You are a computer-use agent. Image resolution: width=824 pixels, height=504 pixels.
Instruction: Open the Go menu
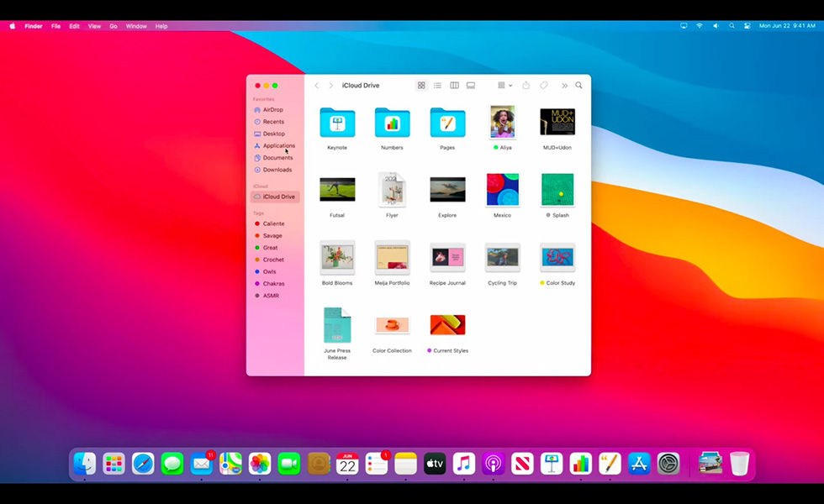114,26
